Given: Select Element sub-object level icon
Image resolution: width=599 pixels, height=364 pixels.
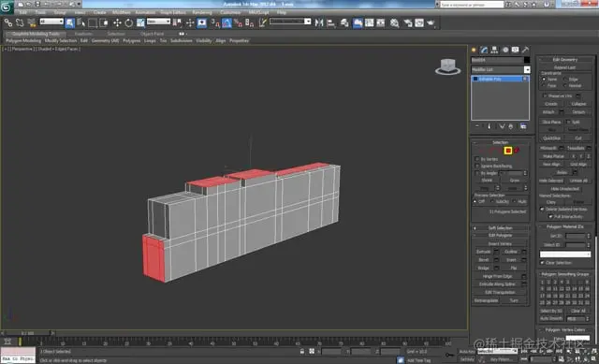Looking at the screenshot, I should [x=517, y=151].
